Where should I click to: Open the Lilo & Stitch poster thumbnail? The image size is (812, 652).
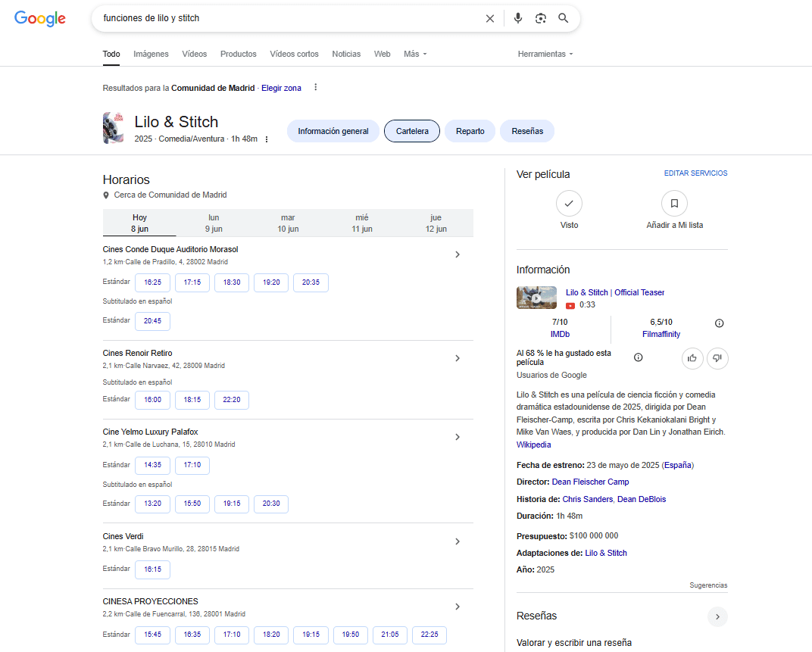click(x=113, y=128)
